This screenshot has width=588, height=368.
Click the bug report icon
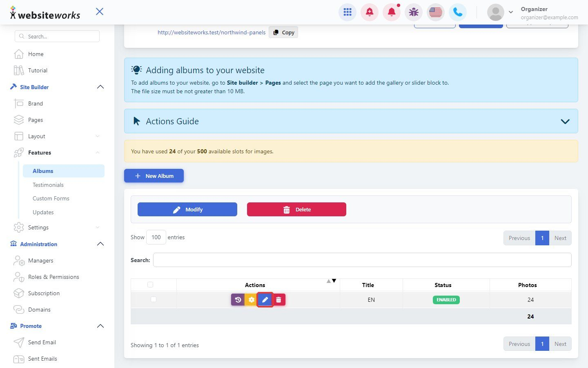coord(414,12)
